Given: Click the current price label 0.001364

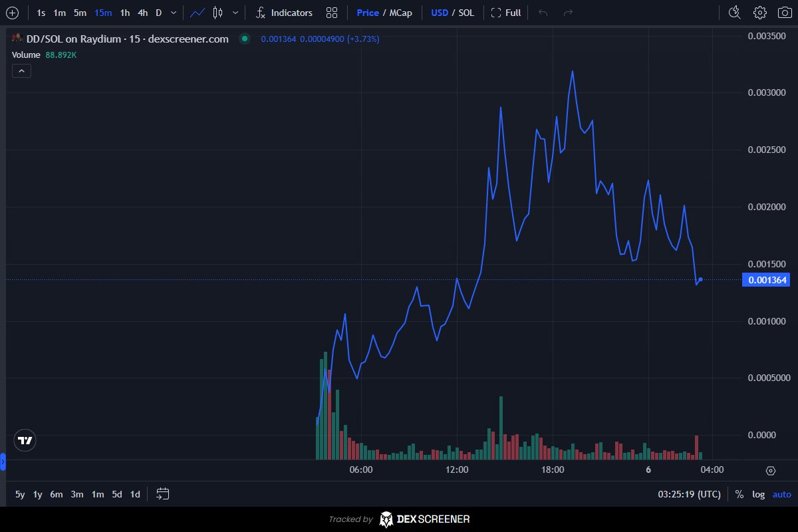Looking at the screenshot, I should (x=765, y=280).
